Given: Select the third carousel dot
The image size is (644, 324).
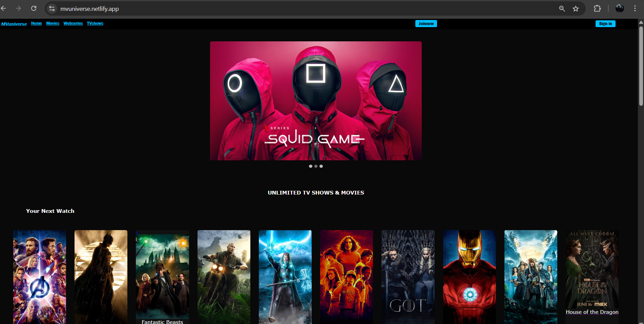Looking at the screenshot, I should tap(321, 166).
